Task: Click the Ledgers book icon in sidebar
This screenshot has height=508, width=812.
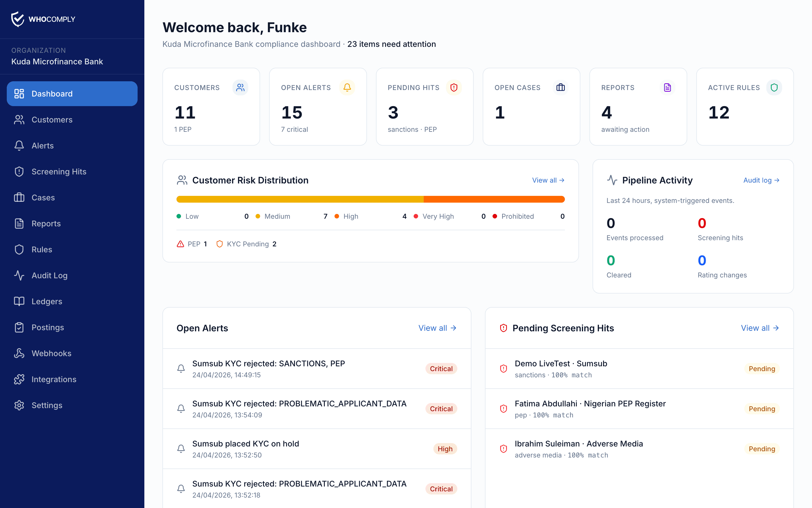Action: pos(19,301)
